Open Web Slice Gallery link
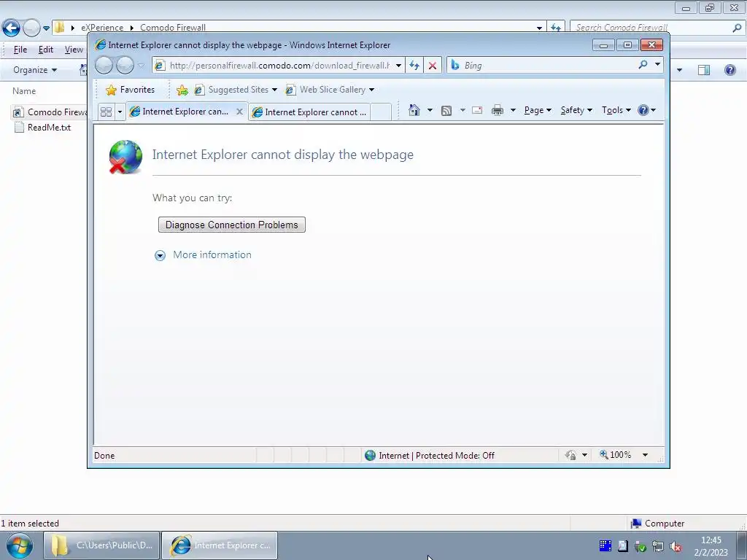 pyautogui.click(x=330, y=90)
